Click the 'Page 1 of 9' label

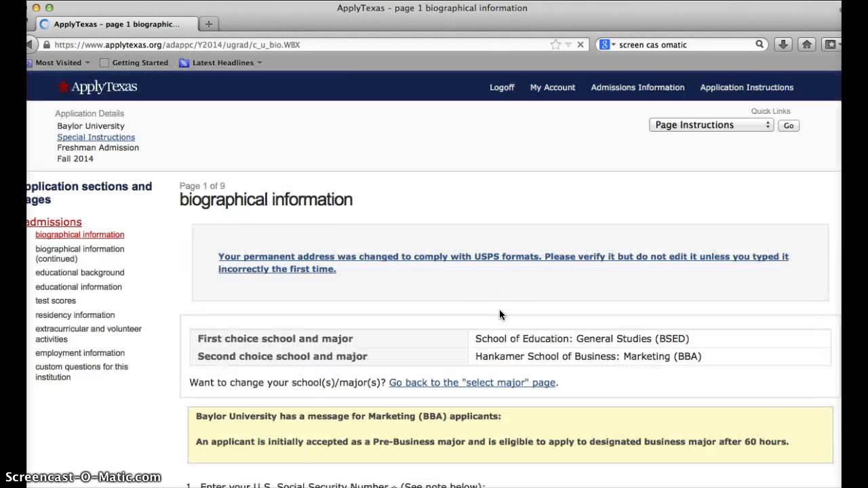(202, 186)
